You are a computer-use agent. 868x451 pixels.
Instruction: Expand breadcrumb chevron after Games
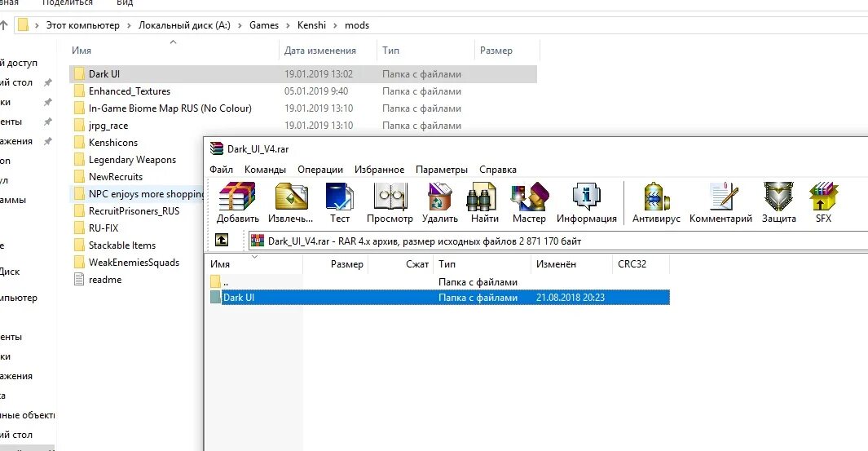click(288, 25)
